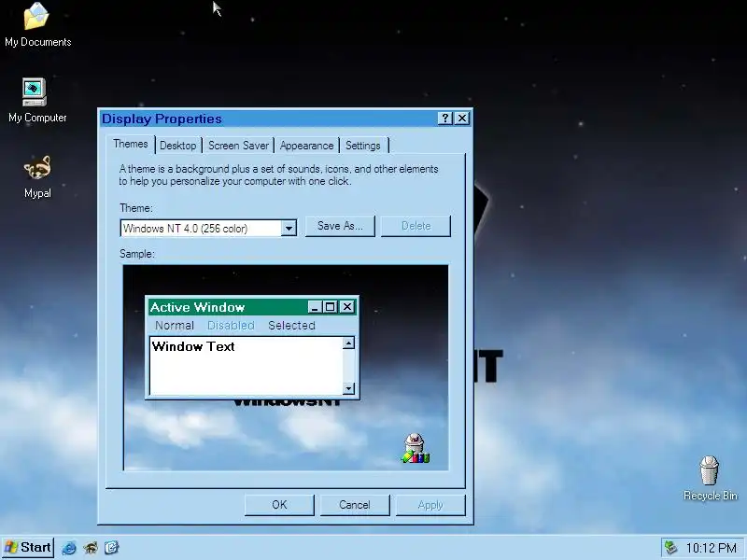Click the Window Text in the sample
The width and height of the screenshot is (747, 560).
(193, 346)
